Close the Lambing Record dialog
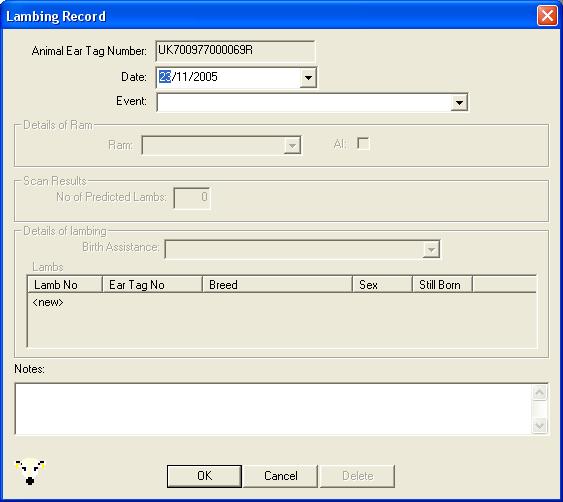Screen dimensions: 563x502 click(x=547, y=16)
